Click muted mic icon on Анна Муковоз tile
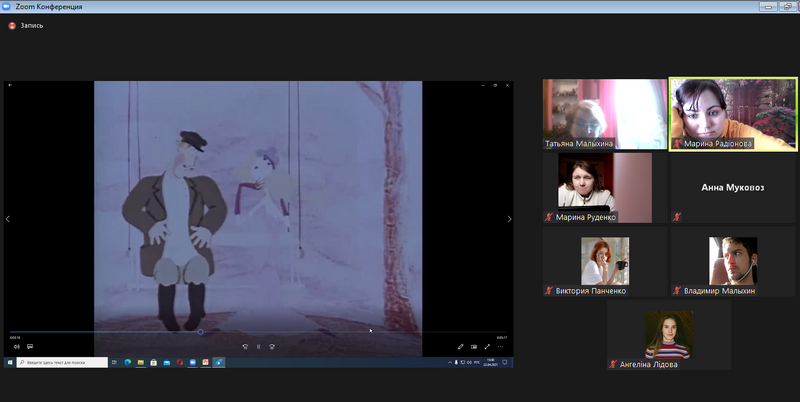The image size is (800, 402). [677, 217]
